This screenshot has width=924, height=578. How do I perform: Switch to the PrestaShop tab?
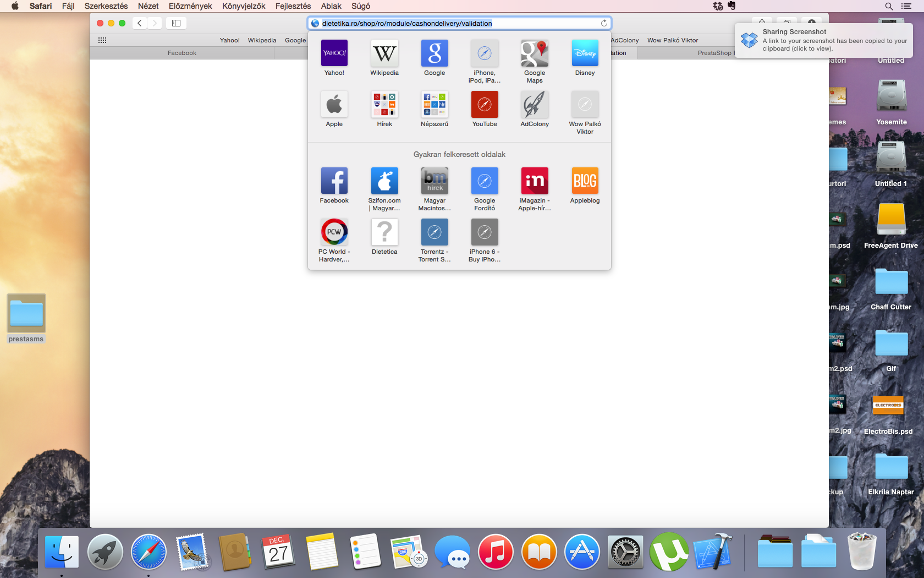[x=733, y=53]
